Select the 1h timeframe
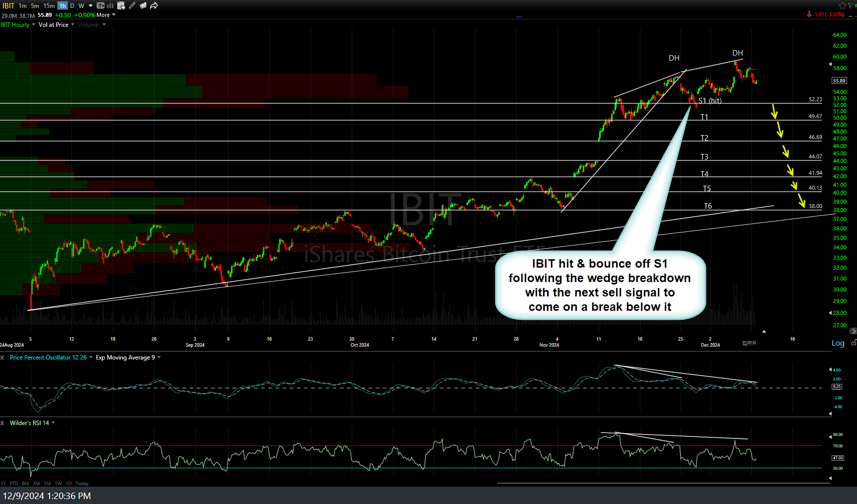 point(62,5)
